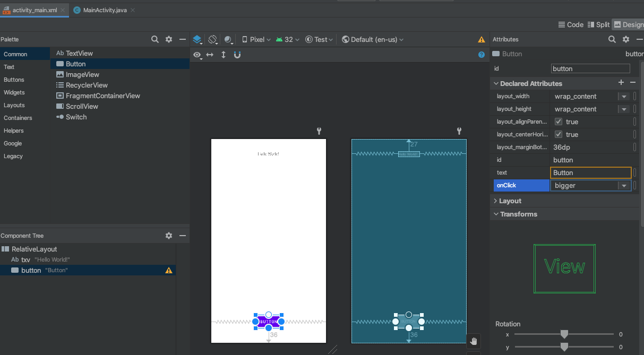Click the orientation rotate icon in toolbar
This screenshot has height=355, width=644.
tap(212, 39)
